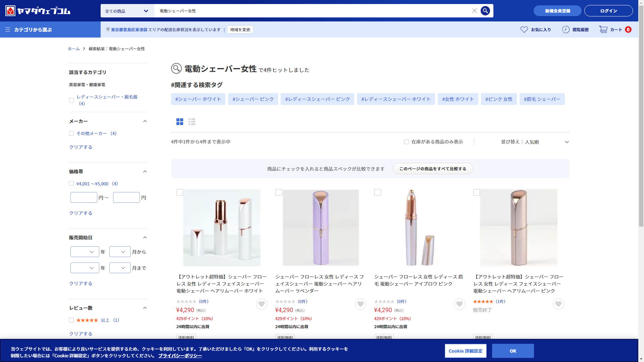Open 全ての商品 search category dropdown
Viewport: 644px width, 362px height.
(x=127, y=11)
